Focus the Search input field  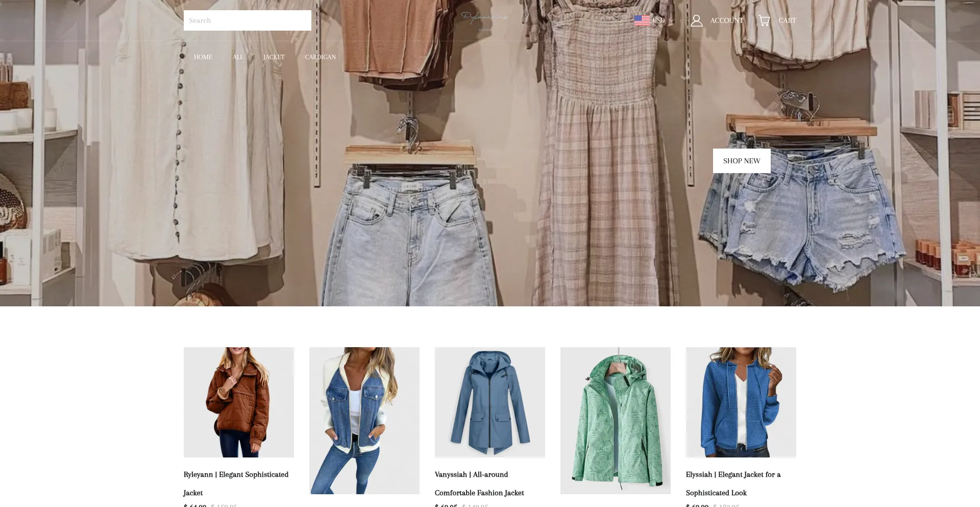tap(248, 20)
